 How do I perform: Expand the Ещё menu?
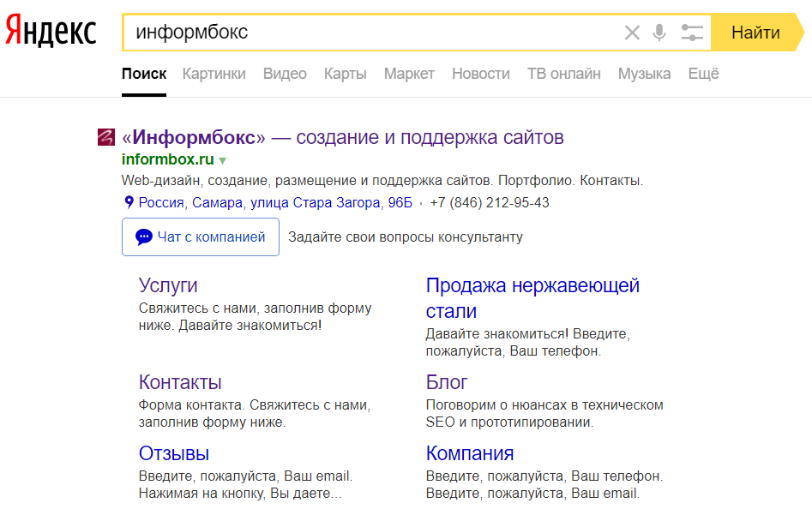703,74
